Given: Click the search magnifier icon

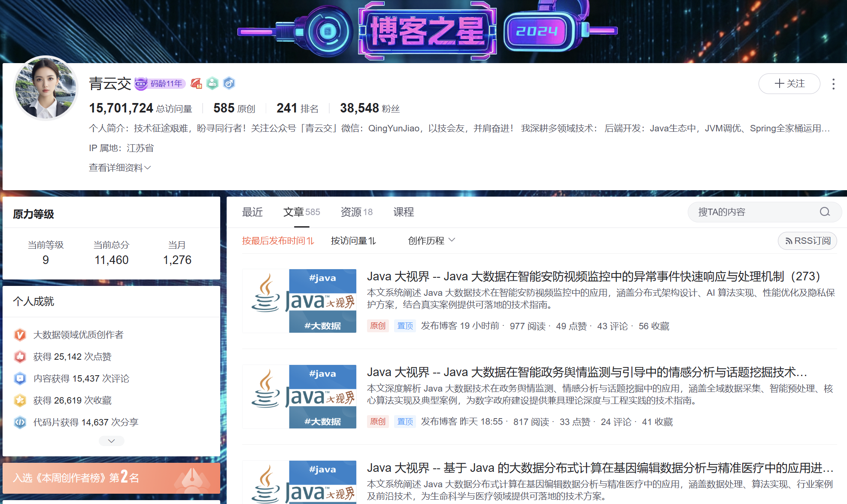Looking at the screenshot, I should tap(825, 212).
